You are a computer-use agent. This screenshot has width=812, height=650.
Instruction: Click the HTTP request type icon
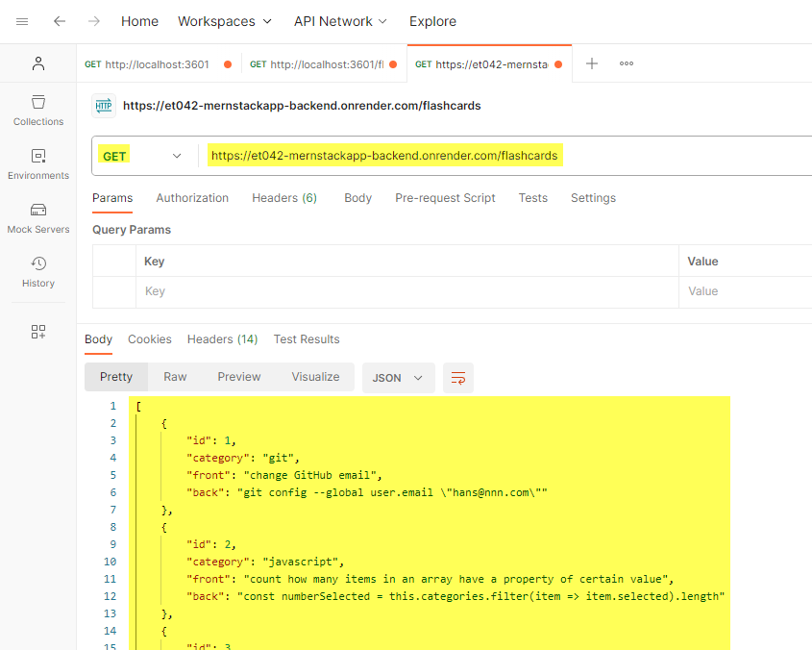[x=104, y=106]
